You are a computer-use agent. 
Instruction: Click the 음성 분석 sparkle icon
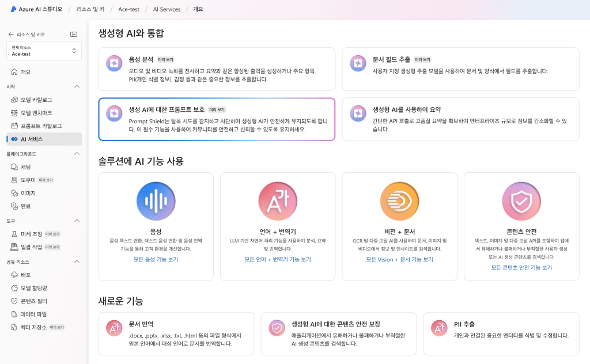114,63
